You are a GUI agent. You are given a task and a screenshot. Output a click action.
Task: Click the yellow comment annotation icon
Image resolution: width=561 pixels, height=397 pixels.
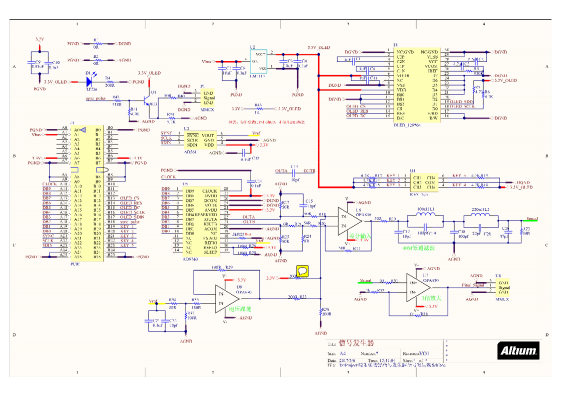302,271
